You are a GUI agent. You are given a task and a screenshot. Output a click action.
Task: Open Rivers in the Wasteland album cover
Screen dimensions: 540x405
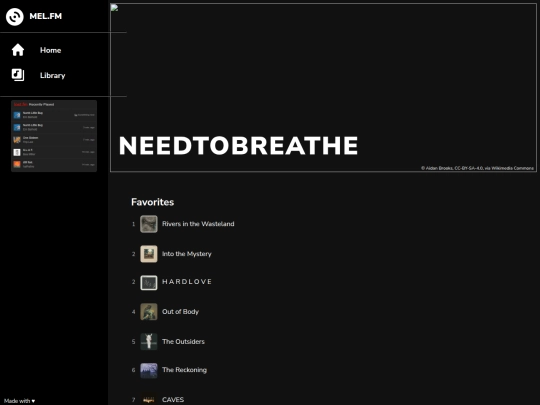point(149,224)
